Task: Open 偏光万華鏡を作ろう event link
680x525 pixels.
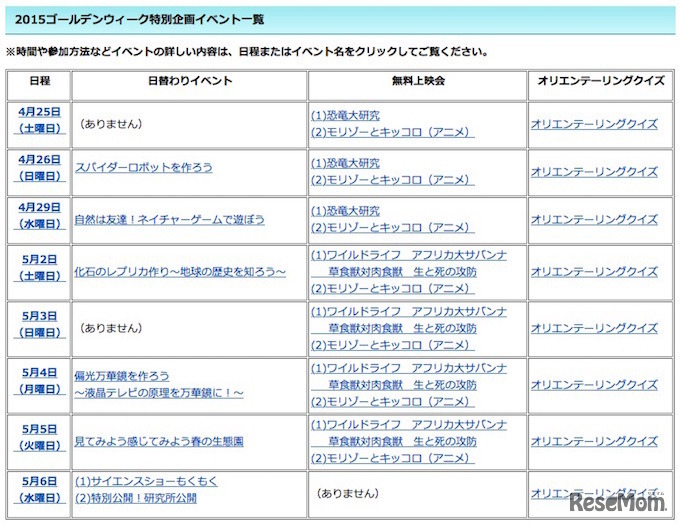Action: click(159, 384)
